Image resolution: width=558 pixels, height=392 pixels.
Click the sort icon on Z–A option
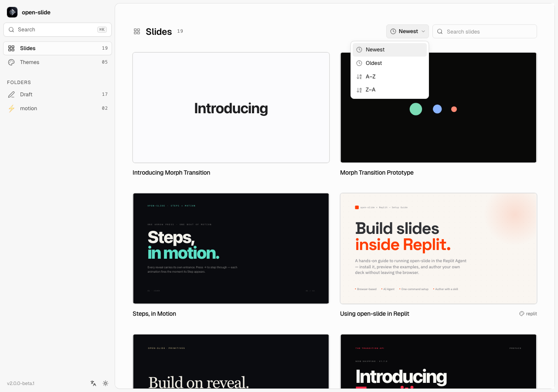[359, 90]
